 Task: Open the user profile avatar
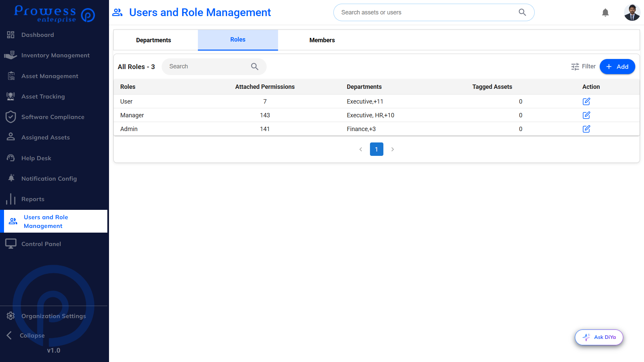[x=632, y=12]
